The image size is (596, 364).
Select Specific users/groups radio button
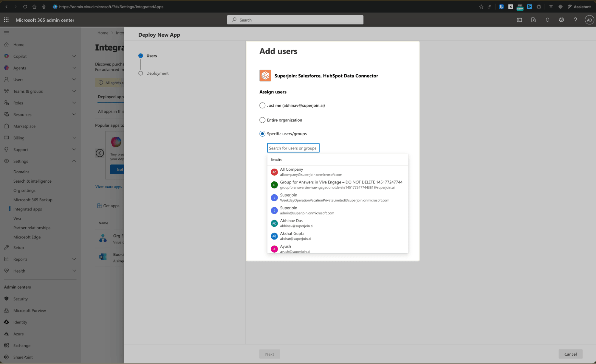coord(262,134)
